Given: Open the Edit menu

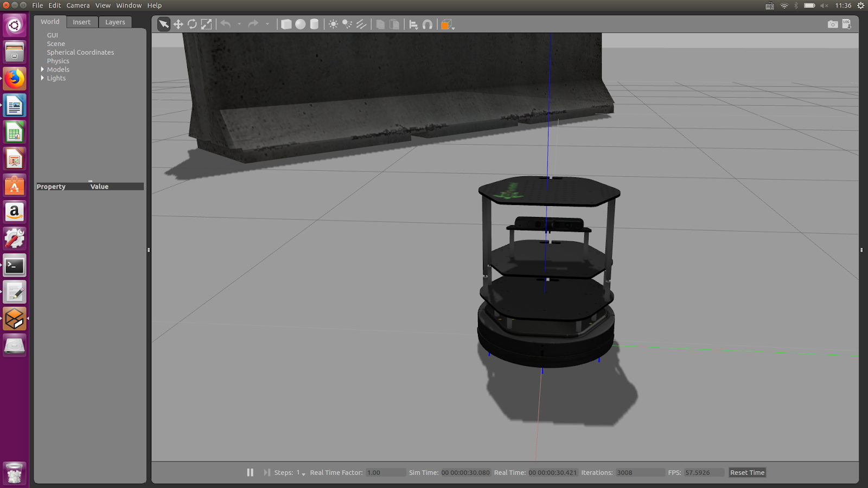Looking at the screenshot, I should pos(55,5).
